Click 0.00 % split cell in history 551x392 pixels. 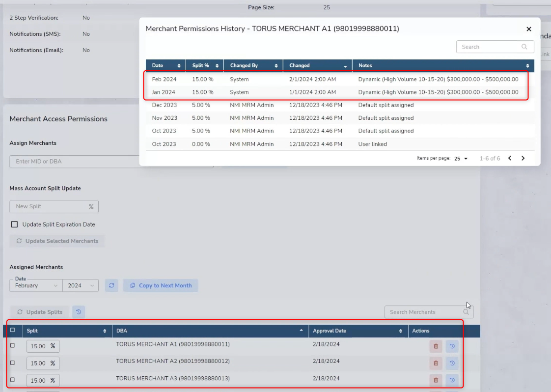coord(201,144)
